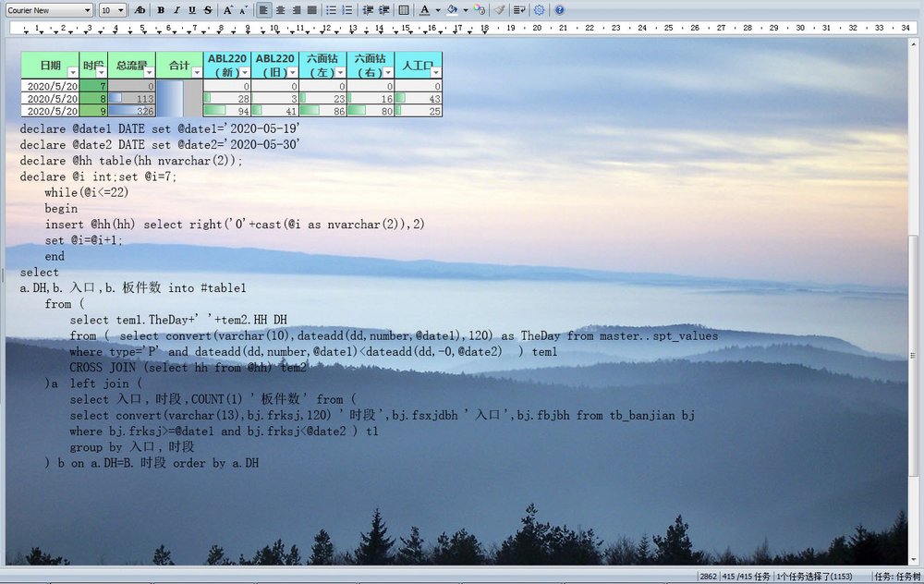Click line 'select tem1.TheDay+' '+tem2.HH DH'
924x584 pixels.
(178, 320)
